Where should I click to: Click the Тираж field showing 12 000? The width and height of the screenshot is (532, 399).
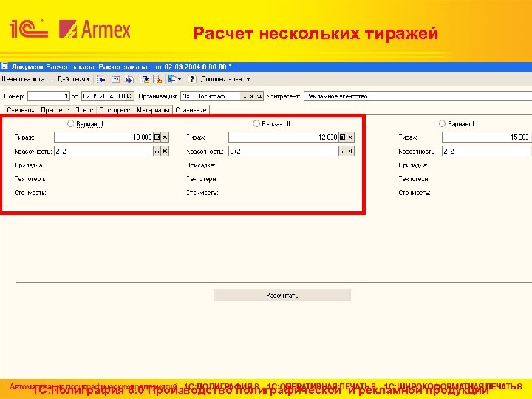click(x=283, y=137)
